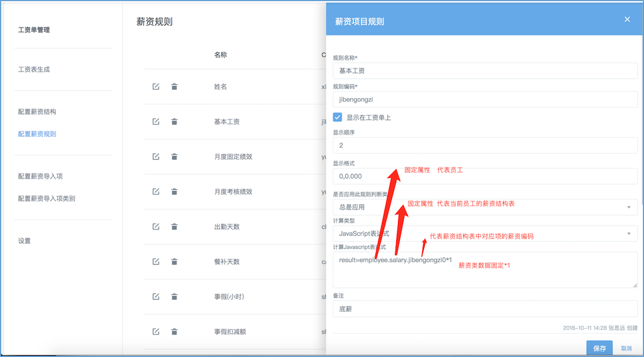Open 配置薪资导入项类别 in the sidebar

(47, 199)
